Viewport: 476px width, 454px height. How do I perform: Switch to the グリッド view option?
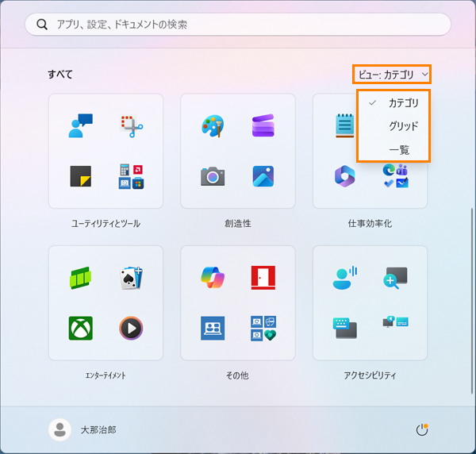pos(393,125)
